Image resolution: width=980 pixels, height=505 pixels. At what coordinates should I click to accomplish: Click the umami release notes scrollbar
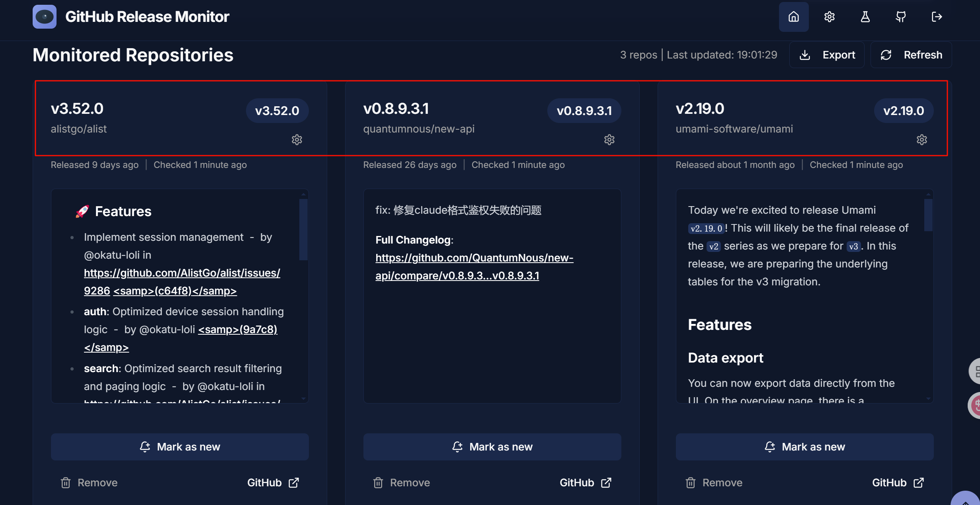click(x=928, y=215)
